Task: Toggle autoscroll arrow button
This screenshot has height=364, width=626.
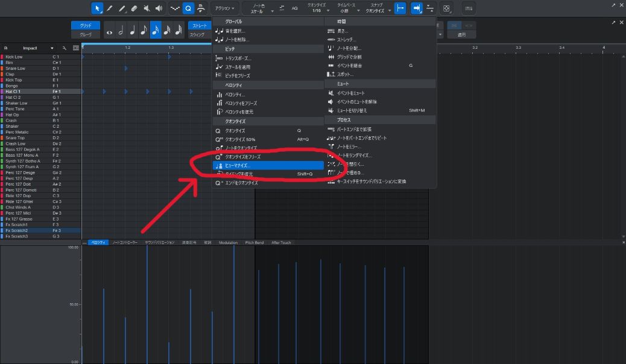Action: point(416,8)
